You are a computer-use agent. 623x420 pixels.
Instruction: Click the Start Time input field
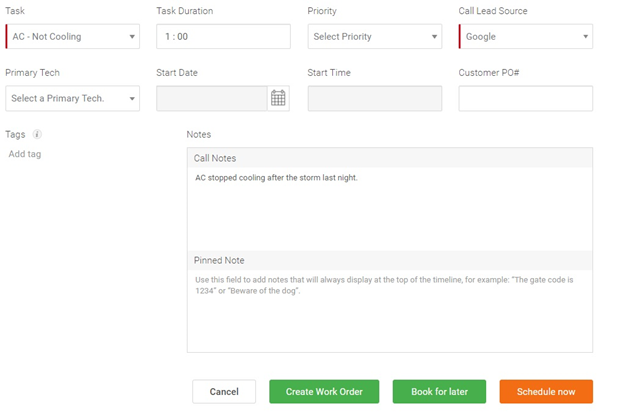pyautogui.click(x=374, y=98)
